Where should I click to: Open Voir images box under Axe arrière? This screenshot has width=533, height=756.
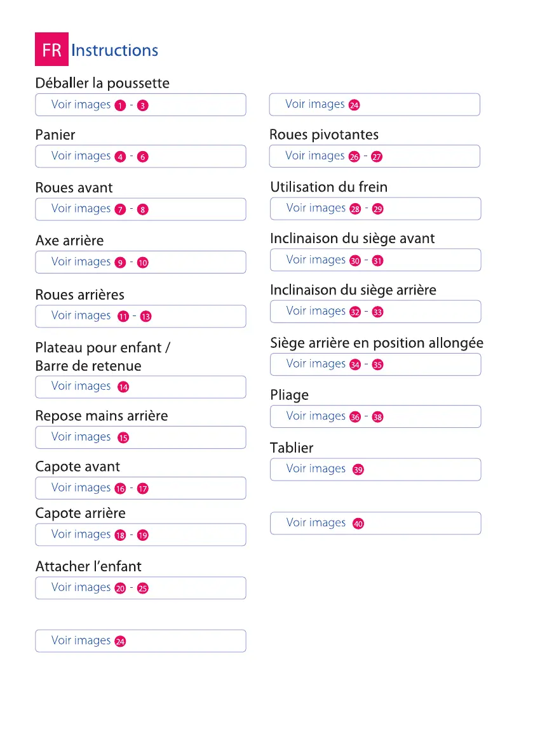pyautogui.click(x=140, y=262)
